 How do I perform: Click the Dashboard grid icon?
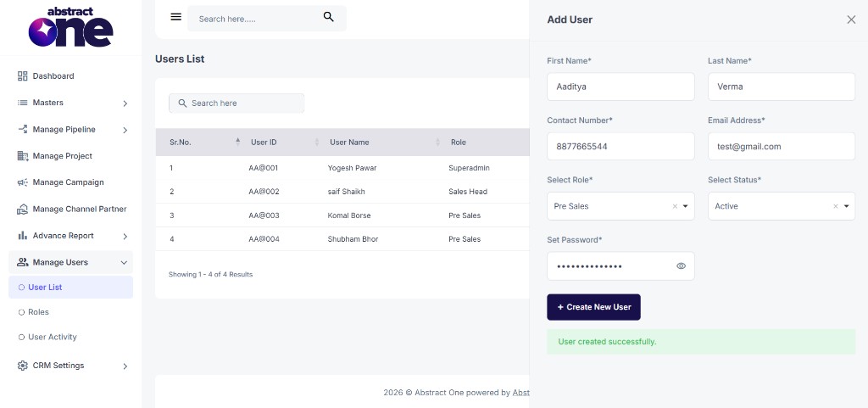23,75
